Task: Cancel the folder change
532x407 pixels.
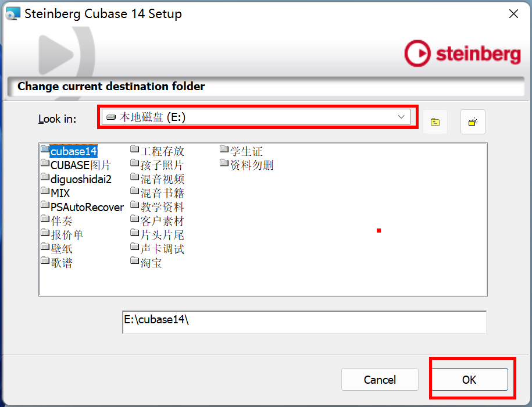Action: click(x=380, y=380)
